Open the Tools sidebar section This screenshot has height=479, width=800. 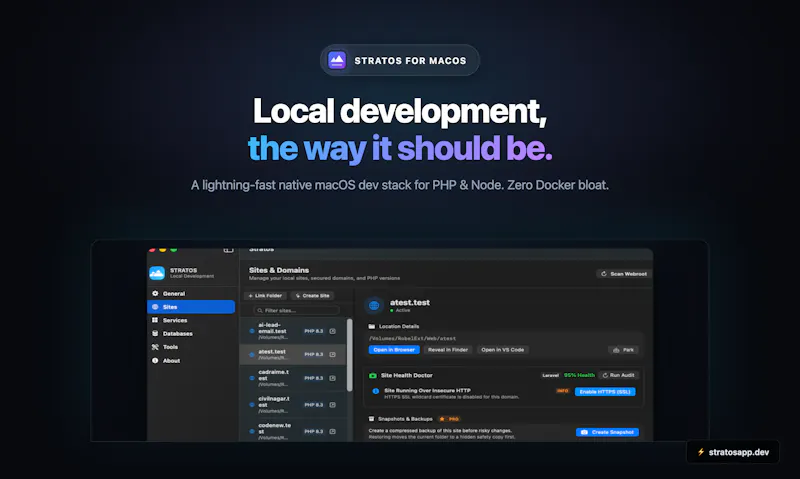pos(191,346)
